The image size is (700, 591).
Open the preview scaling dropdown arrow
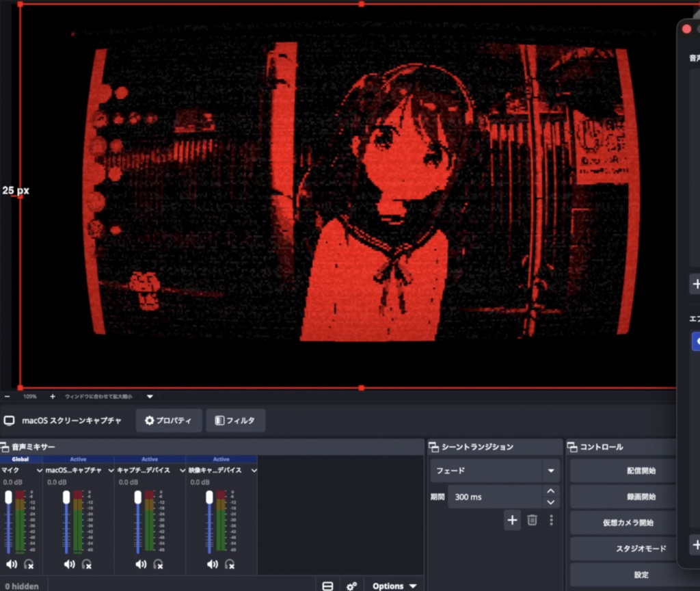pos(150,396)
